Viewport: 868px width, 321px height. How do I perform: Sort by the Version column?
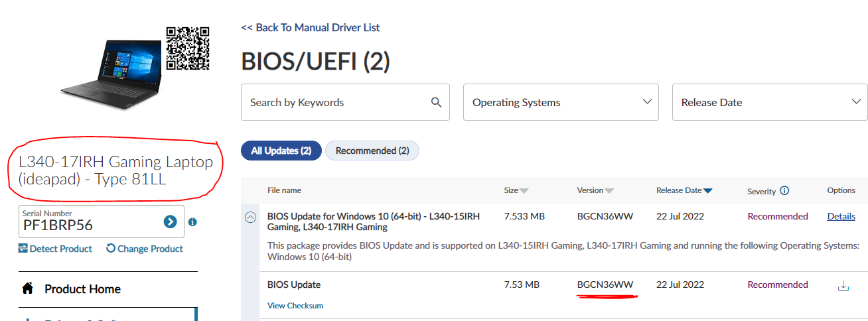pyautogui.click(x=595, y=190)
